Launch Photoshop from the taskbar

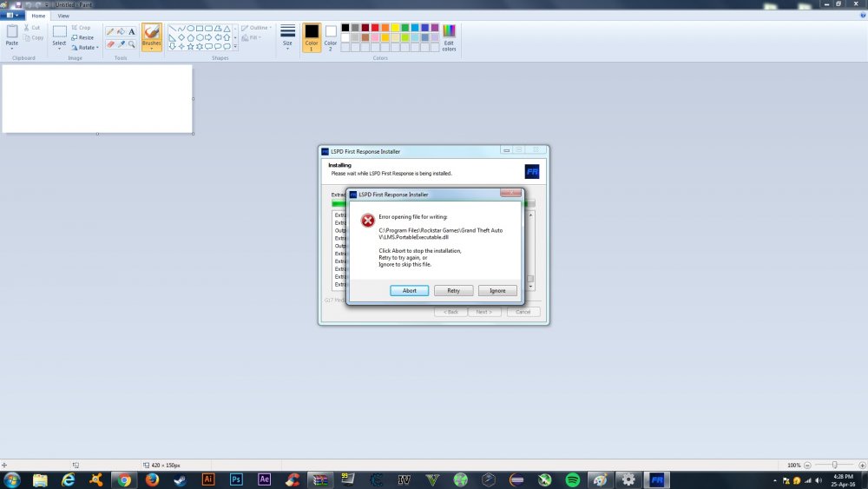tap(236, 479)
